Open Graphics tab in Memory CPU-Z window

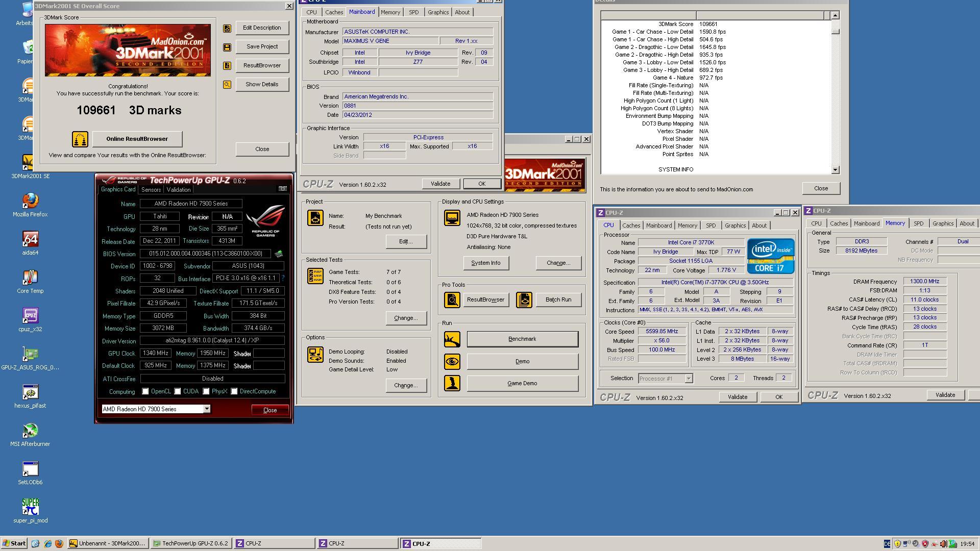[943, 223]
